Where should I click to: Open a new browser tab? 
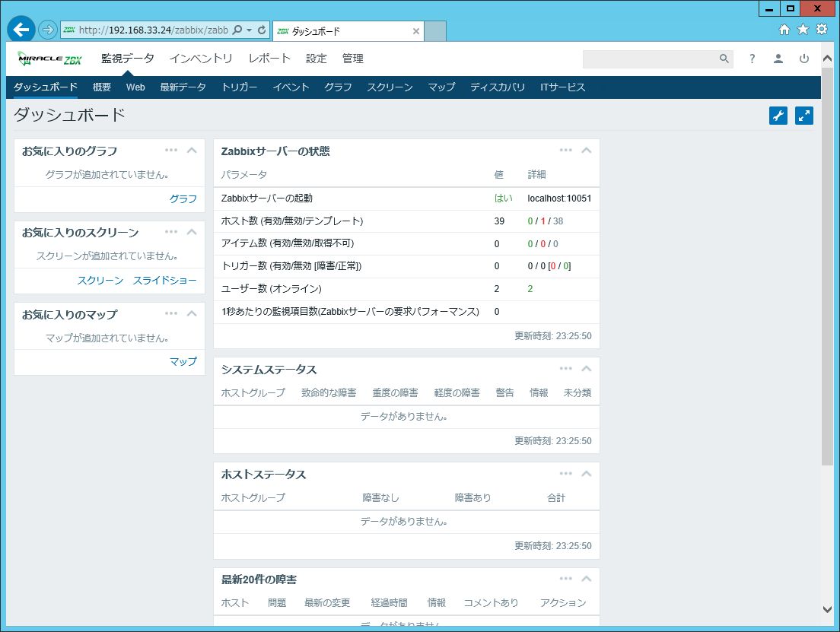point(435,31)
